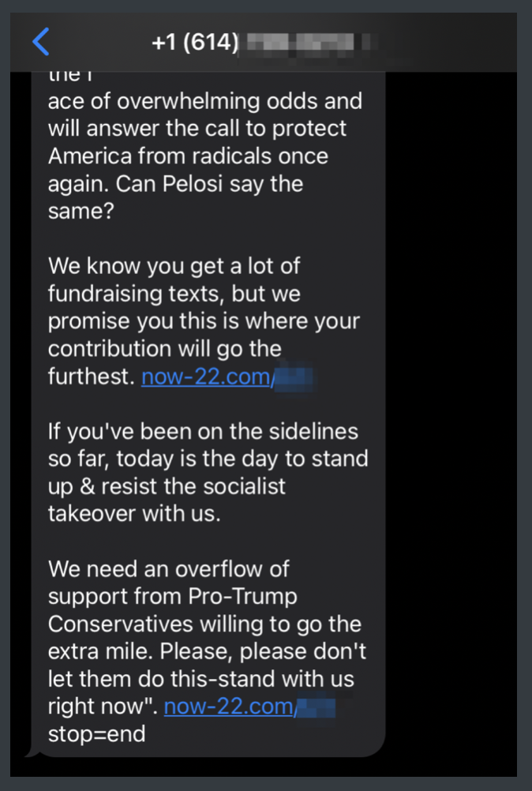
Task: Click the "We need an overflow of" line
Action: [x=169, y=568]
